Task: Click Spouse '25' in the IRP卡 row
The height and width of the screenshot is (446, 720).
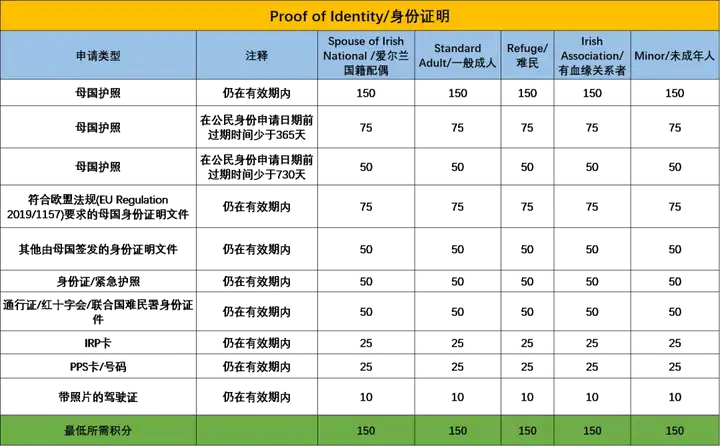Action: pos(366,343)
